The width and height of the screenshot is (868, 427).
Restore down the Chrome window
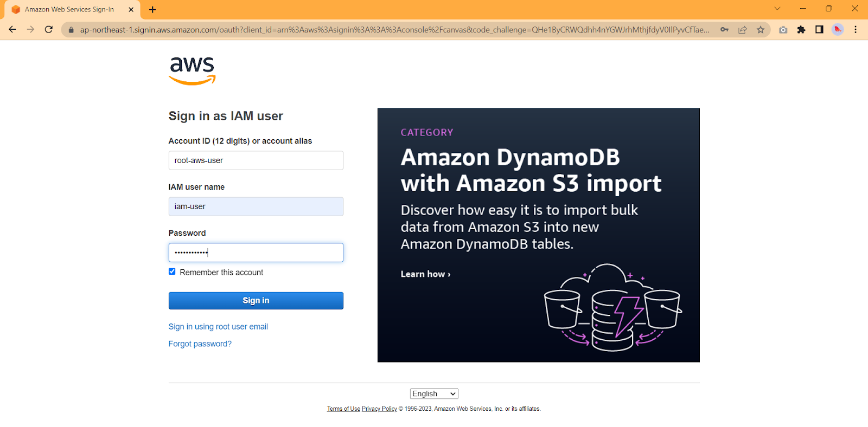[x=829, y=9]
